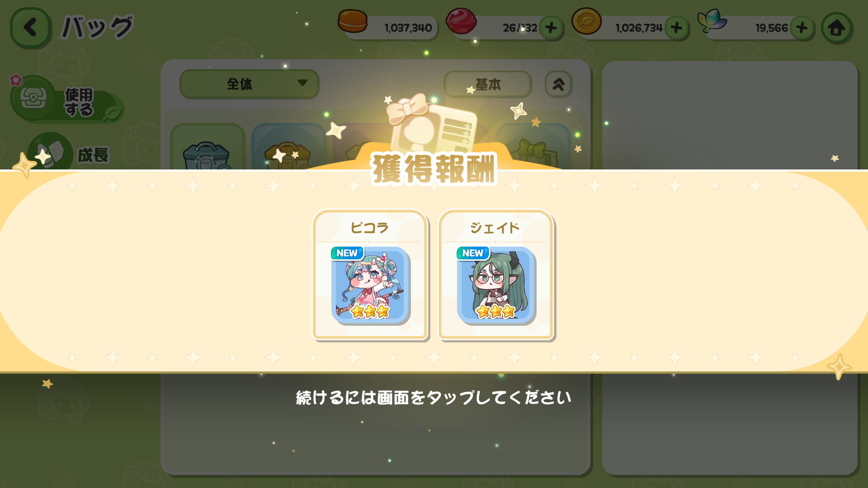Image resolution: width=868 pixels, height=488 pixels.
Task: Open the 全体 filter dropdown
Action: pos(250,84)
